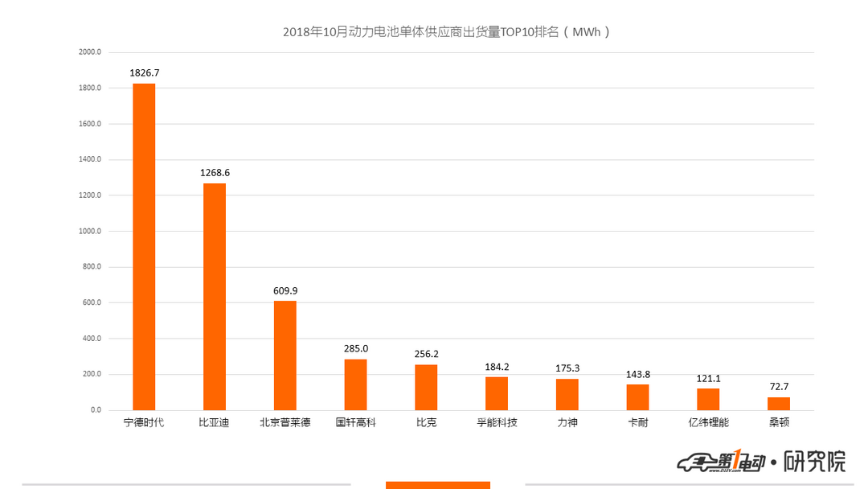
Task: Select the 宁德时代 bar
Action: point(144,247)
